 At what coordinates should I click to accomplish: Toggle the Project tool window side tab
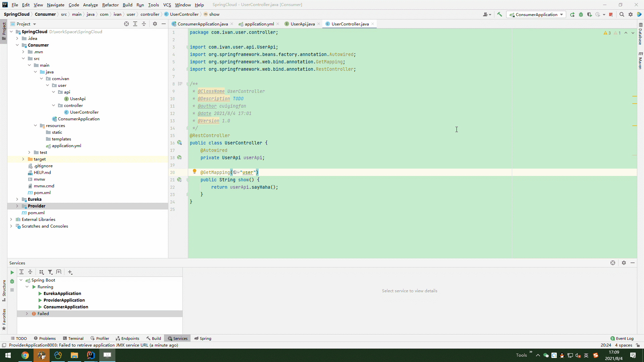tap(4, 31)
